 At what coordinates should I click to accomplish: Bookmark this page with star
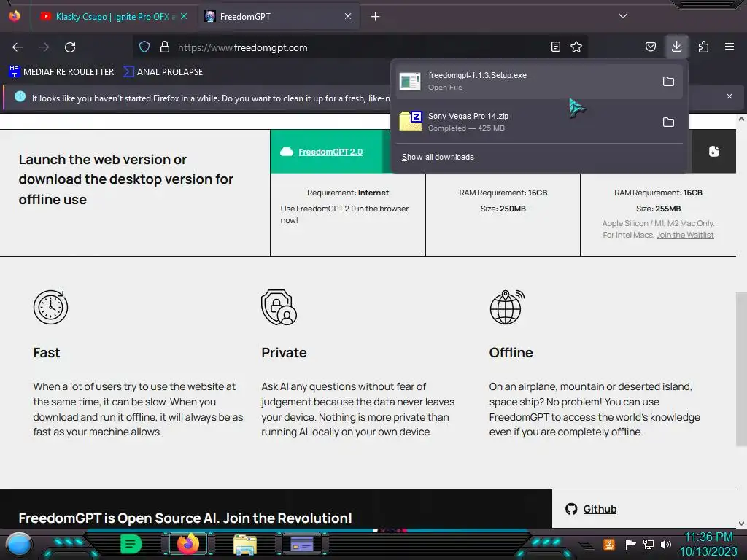(x=576, y=47)
